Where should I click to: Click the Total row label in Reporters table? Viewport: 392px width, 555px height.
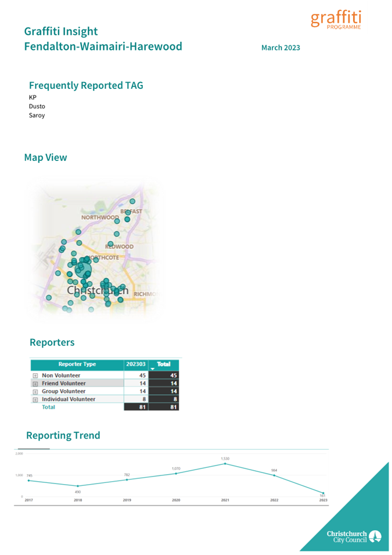[x=48, y=407]
